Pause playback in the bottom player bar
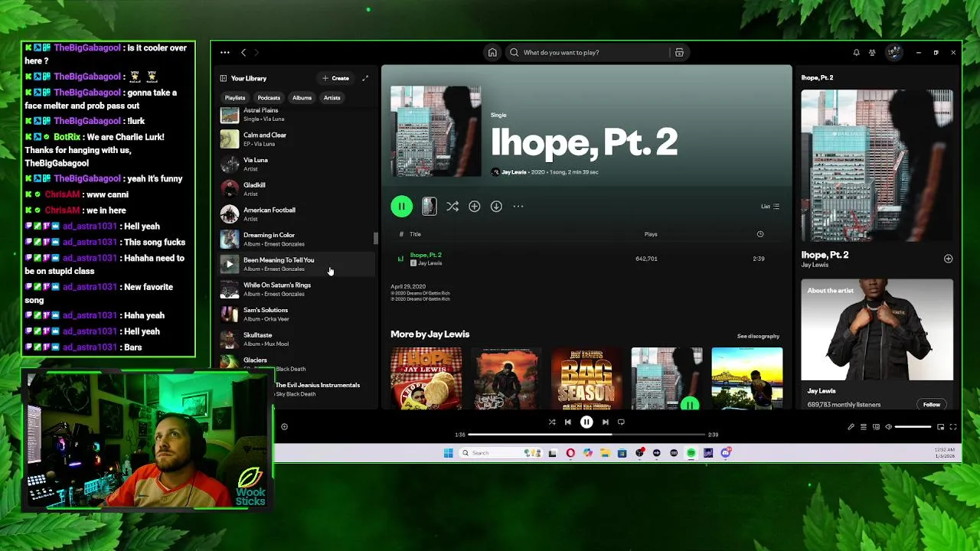The image size is (980, 551). coord(586,422)
